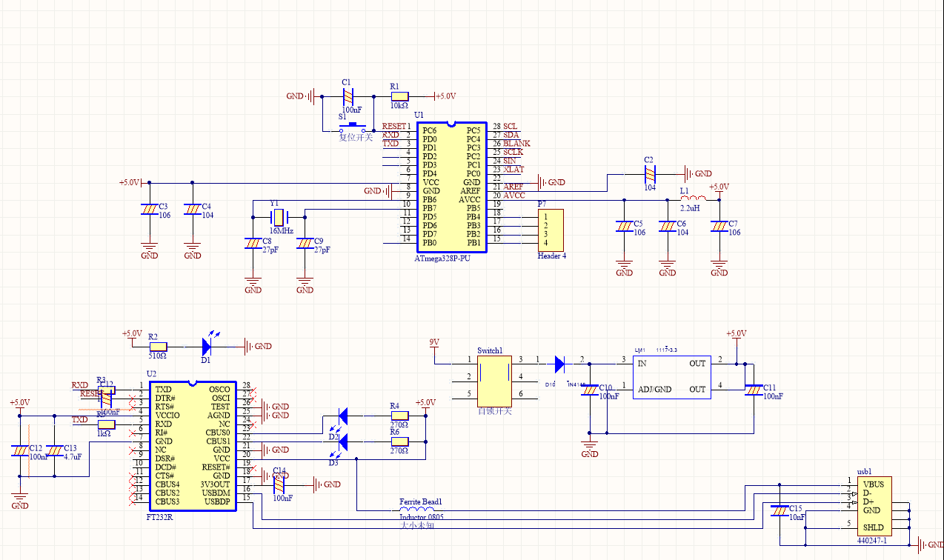Select the diode D10 after Switch1
Screen dimensions: 944x560
[x=559, y=363]
